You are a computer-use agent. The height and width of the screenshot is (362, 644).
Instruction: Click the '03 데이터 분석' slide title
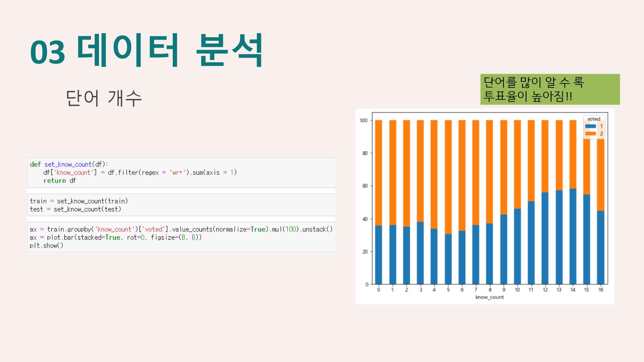pyautogui.click(x=147, y=50)
